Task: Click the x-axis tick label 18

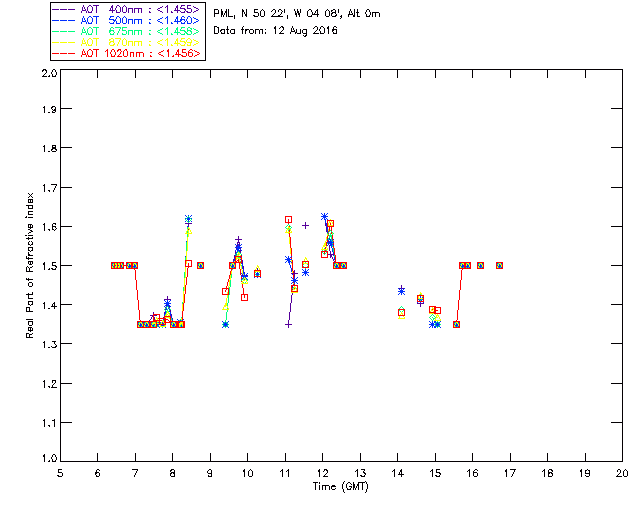Action: (547, 473)
